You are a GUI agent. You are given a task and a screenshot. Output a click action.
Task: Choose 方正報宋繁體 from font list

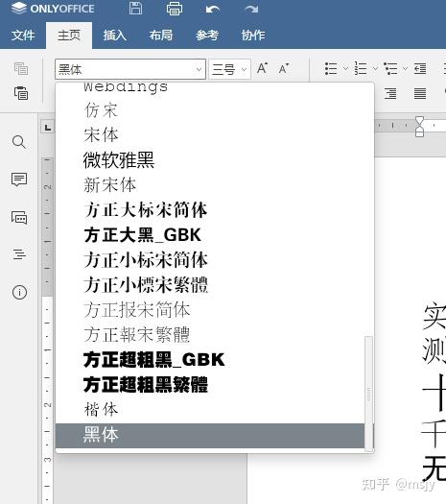tap(210, 335)
